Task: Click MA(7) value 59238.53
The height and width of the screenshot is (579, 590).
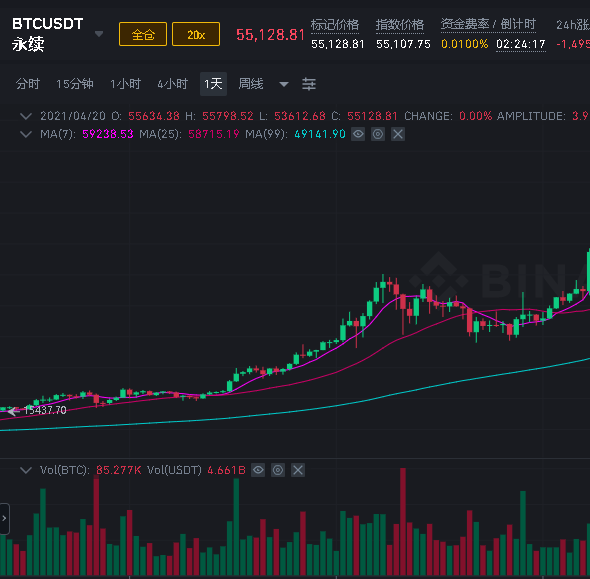Action: coord(108,134)
